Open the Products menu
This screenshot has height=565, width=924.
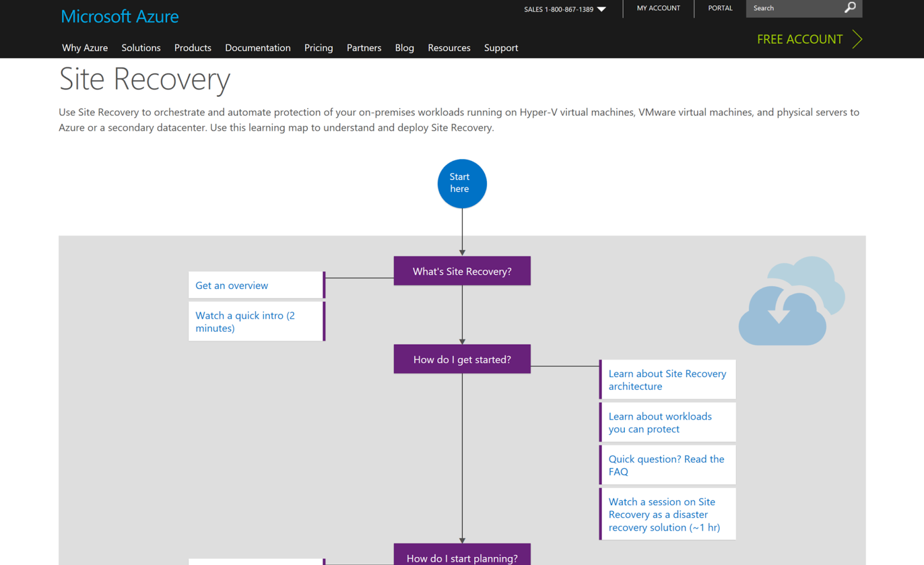pos(192,48)
